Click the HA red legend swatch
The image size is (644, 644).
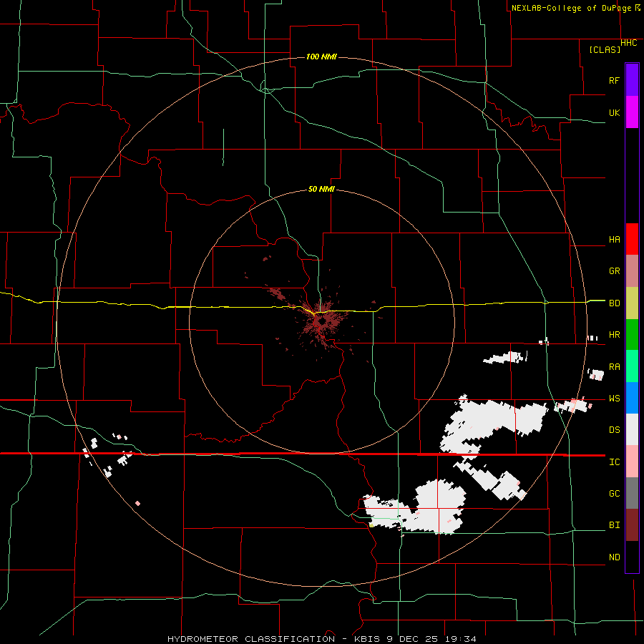pos(632,239)
